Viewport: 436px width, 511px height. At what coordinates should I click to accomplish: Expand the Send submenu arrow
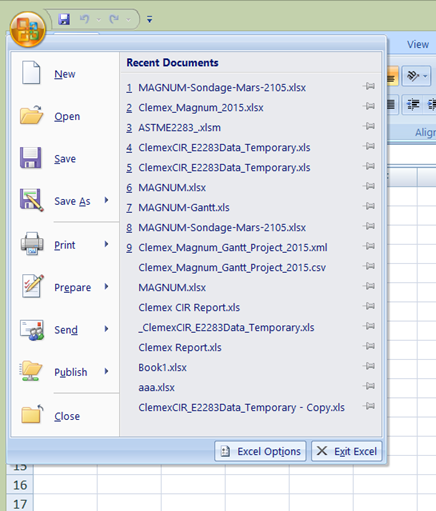coord(107,329)
